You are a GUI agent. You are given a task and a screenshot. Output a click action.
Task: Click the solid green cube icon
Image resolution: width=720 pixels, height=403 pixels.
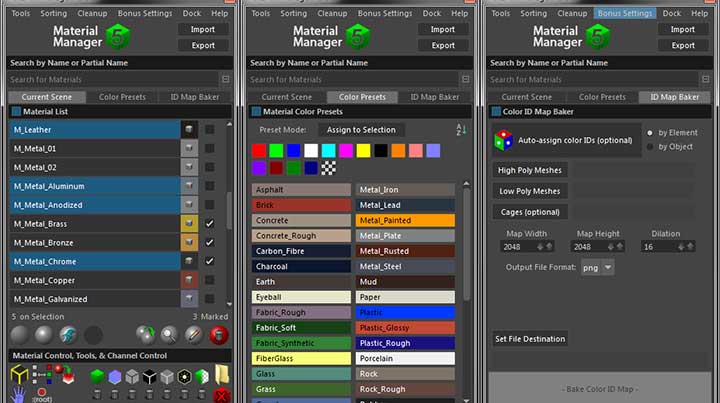tap(97, 376)
